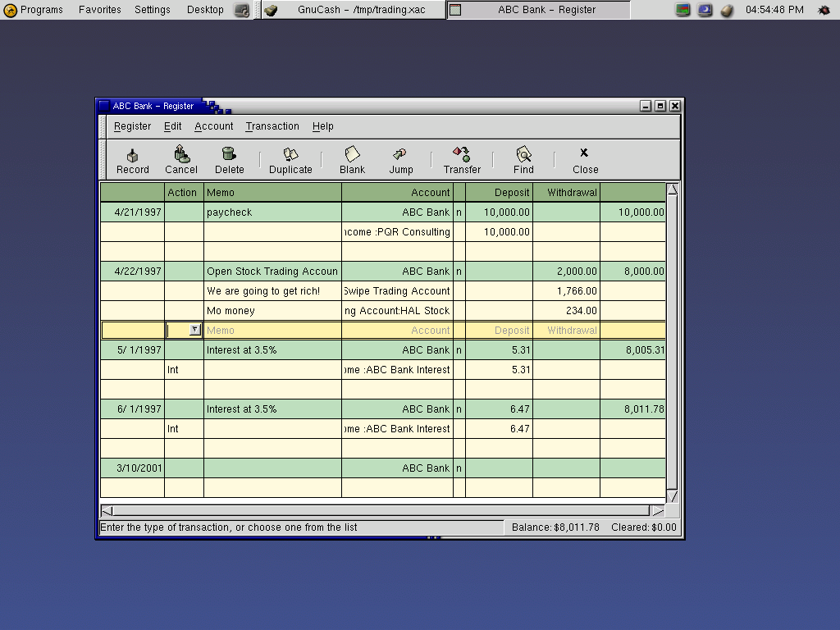Click the 04:54:48 PM clock

tap(774, 10)
